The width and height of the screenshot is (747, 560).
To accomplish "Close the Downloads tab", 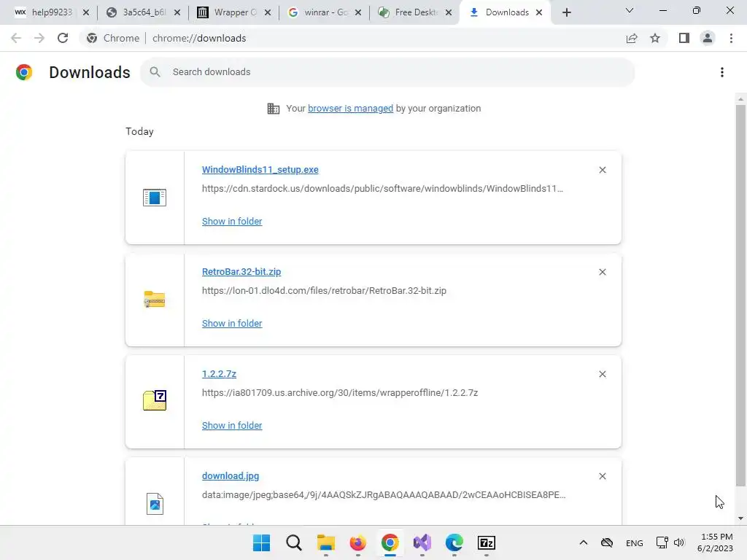I will pyautogui.click(x=539, y=12).
